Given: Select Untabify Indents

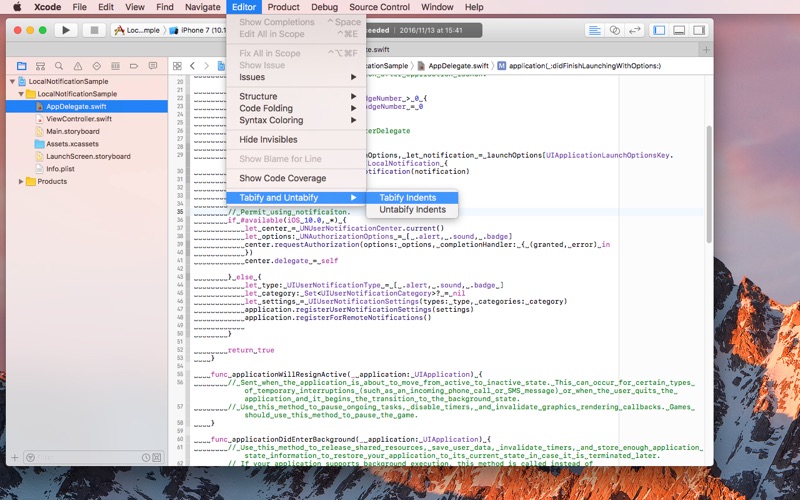Looking at the screenshot, I should [x=412, y=210].
